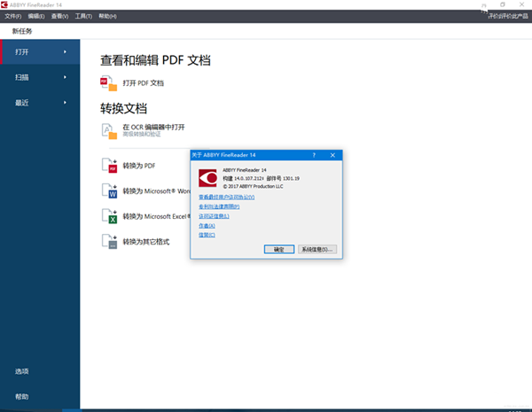Click the convert to Microsoft Word icon
Screen dimensions: 532x412
pyautogui.click(x=109, y=190)
